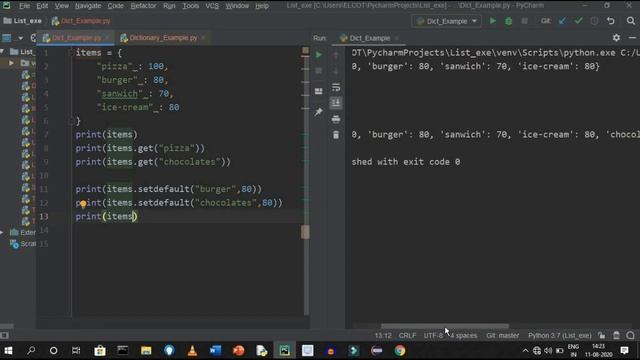The height and width of the screenshot is (360, 640).
Task: Open File Explorer from taskbar
Action: (x=146, y=351)
